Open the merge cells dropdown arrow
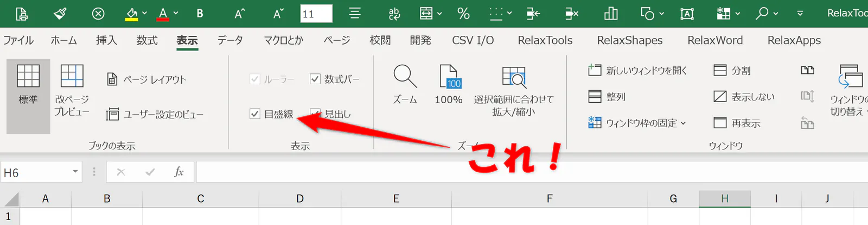The image size is (868, 225). 439,13
